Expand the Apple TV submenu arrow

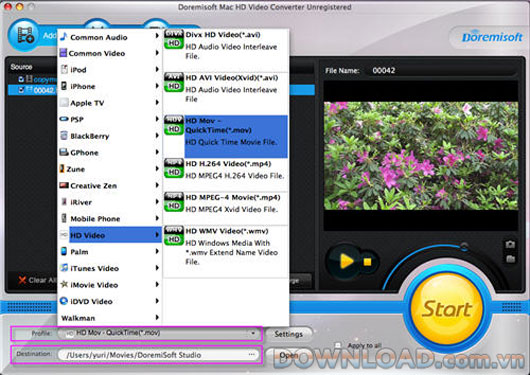pyautogui.click(x=157, y=102)
